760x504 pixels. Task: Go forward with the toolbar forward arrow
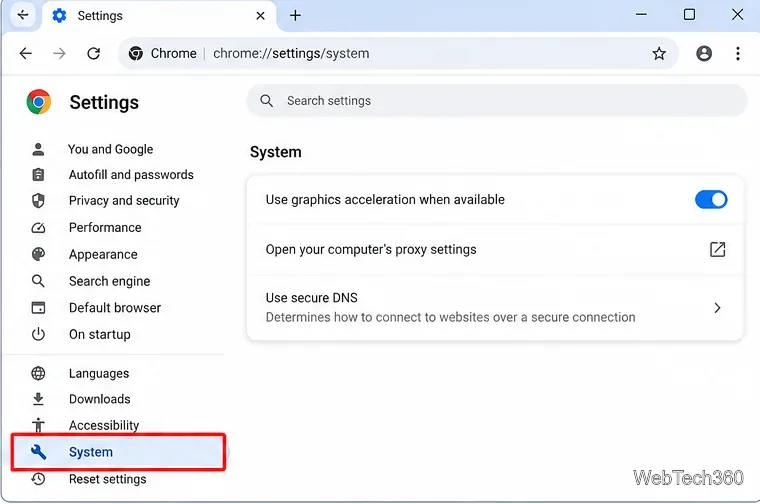point(59,53)
